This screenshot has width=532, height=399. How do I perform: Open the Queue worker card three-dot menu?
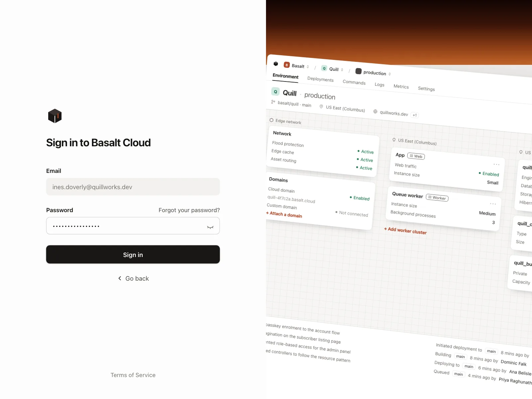click(493, 203)
